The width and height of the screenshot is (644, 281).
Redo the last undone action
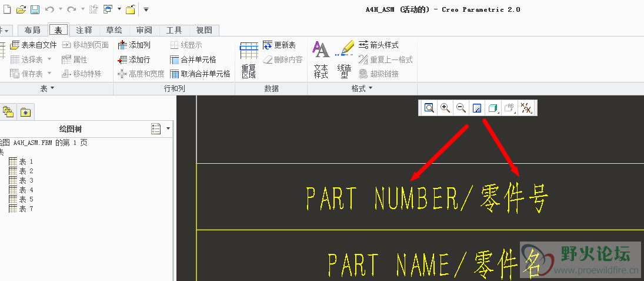72,9
